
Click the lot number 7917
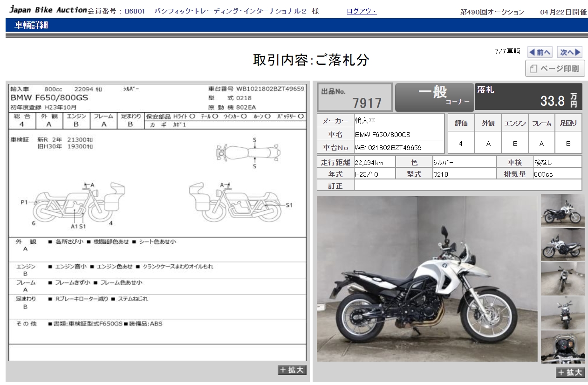pyautogui.click(x=367, y=103)
